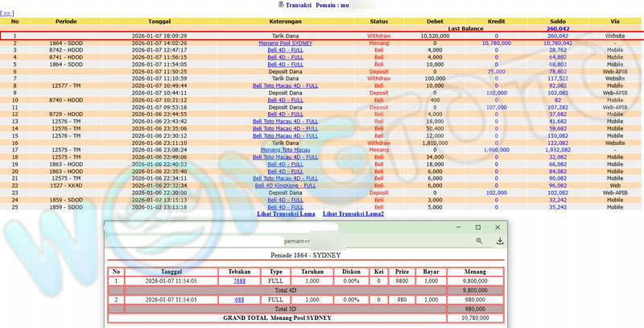The width and height of the screenshot is (644, 328).
Task: Click the download icon in popup toolbar
Action: click(x=499, y=240)
